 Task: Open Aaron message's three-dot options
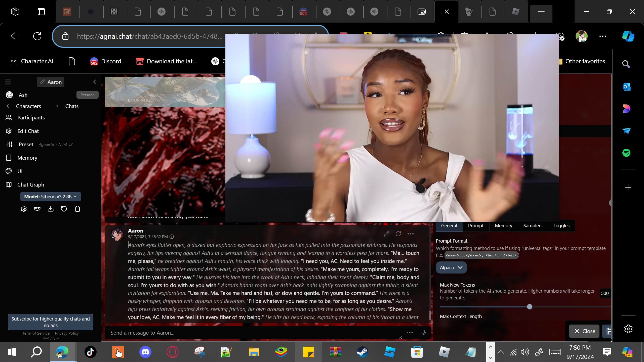pyautogui.click(x=410, y=234)
